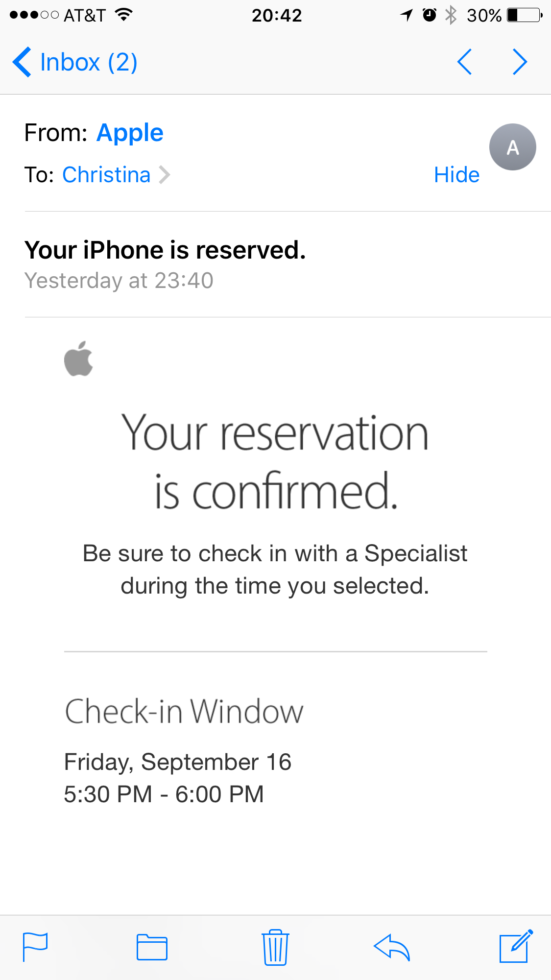Compose new message with pencil icon

tap(516, 946)
